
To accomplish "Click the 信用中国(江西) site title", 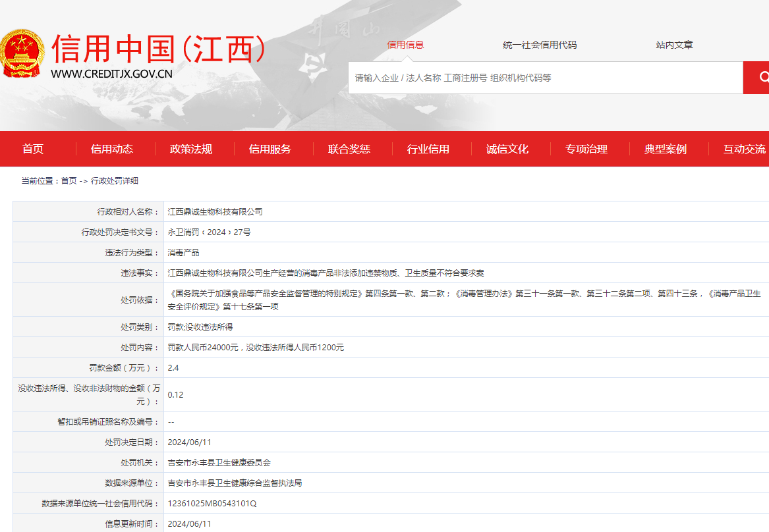I will 158,49.
